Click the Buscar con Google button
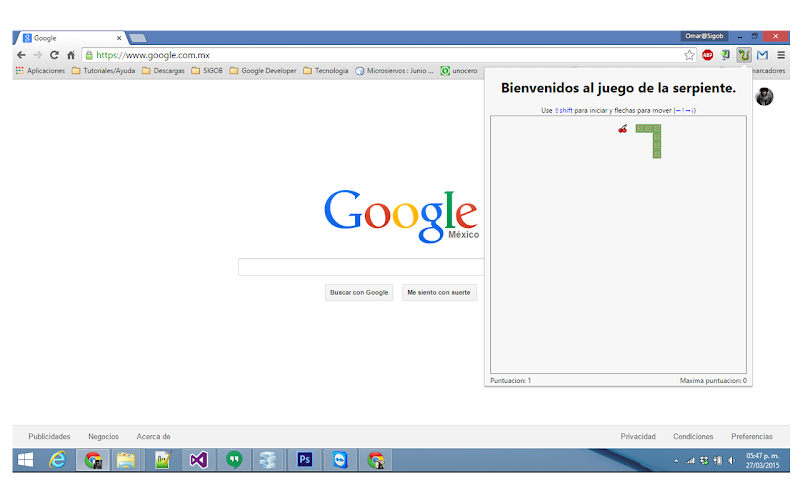Image resolution: width=800 pixels, height=500 pixels. click(359, 292)
